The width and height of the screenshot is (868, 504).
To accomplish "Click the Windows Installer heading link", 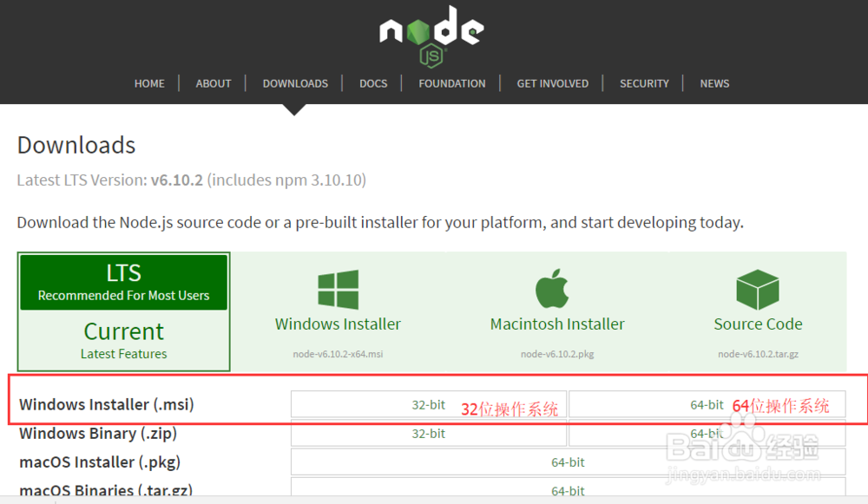I will tap(338, 324).
